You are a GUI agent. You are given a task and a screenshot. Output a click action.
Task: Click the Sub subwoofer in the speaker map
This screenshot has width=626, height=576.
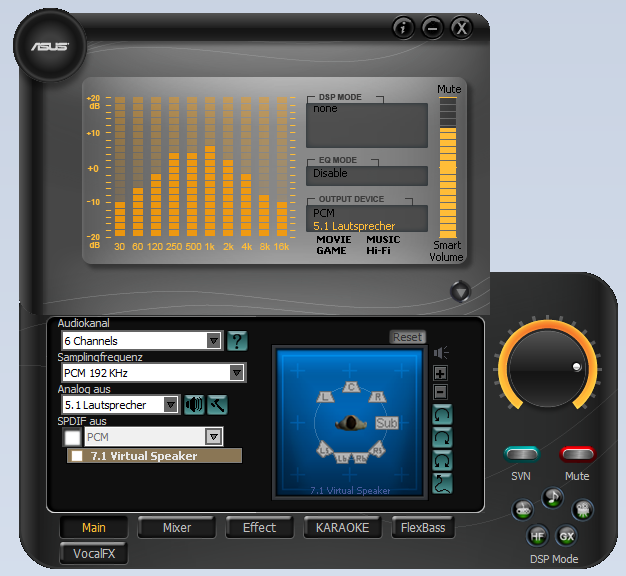point(387,423)
